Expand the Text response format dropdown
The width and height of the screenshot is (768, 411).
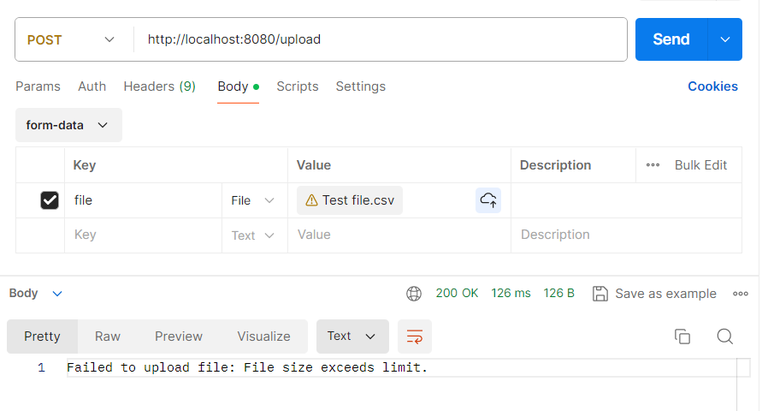[x=352, y=336]
